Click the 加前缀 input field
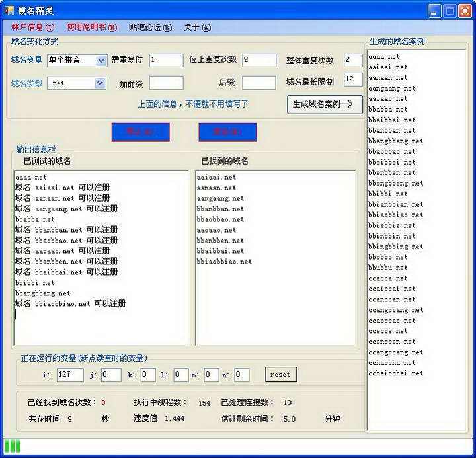Image resolution: width=476 pixels, height=458 pixels. tap(167, 83)
